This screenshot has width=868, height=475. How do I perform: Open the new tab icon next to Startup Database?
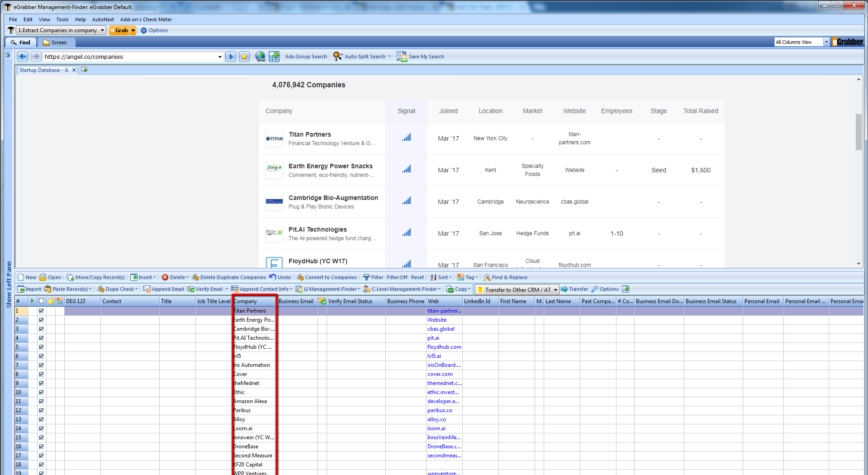pos(85,70)
